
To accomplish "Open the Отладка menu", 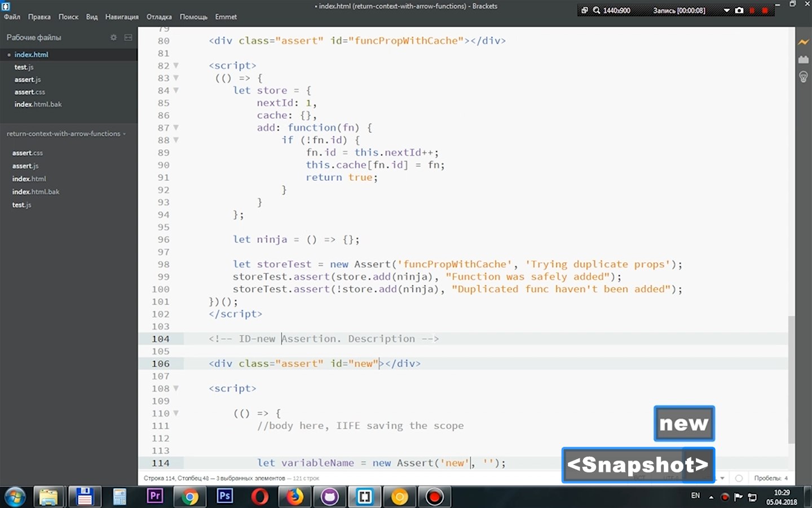I will tap(159, 17).
